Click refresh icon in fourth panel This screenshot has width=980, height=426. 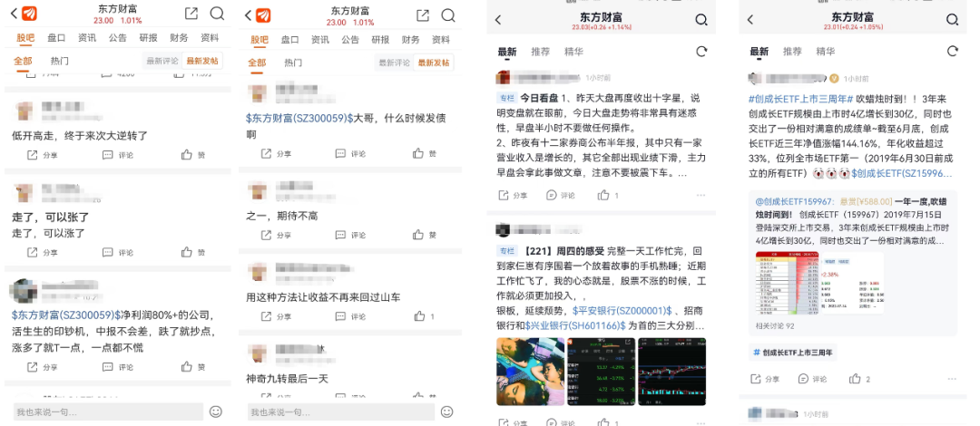(x=953, y=52)
